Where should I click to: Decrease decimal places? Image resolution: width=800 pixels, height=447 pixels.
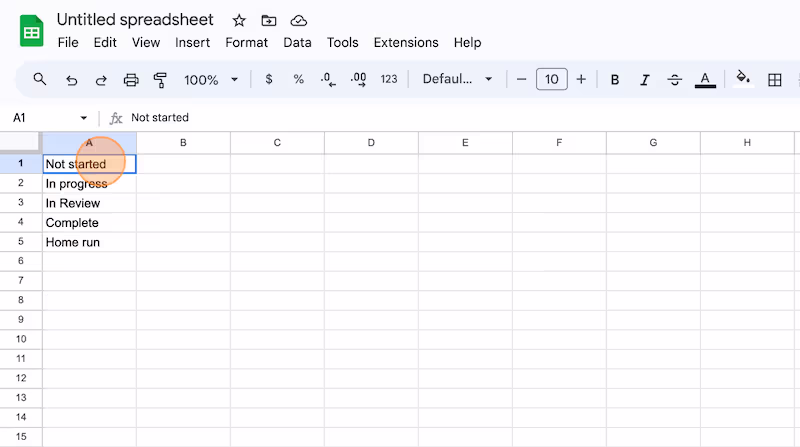coord(328,80)
